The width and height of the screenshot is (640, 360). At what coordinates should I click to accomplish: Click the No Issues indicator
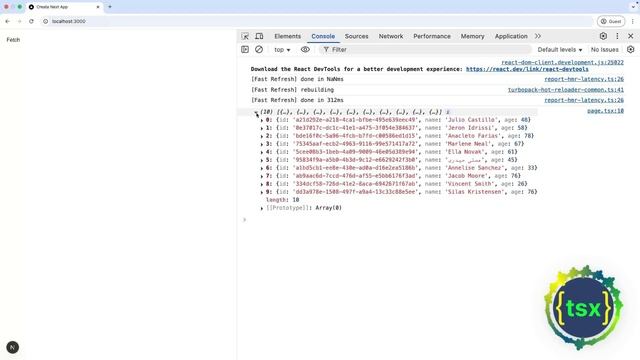pyautogui.click(x=604, y=49)
